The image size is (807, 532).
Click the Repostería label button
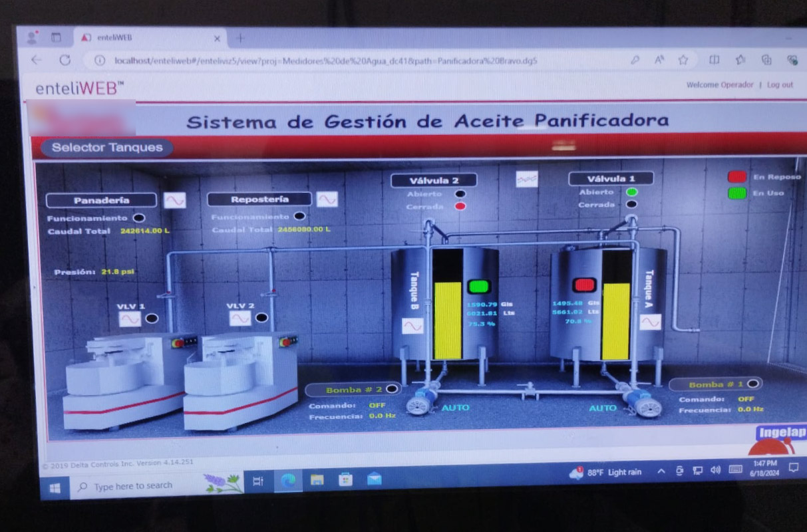coord(259,199)
